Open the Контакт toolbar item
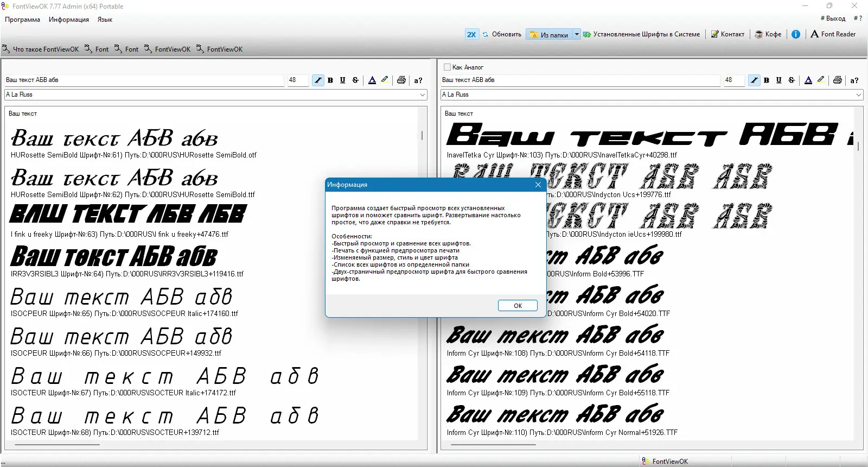The height and width of the screenshot is (467, 868). coord(727,34)
